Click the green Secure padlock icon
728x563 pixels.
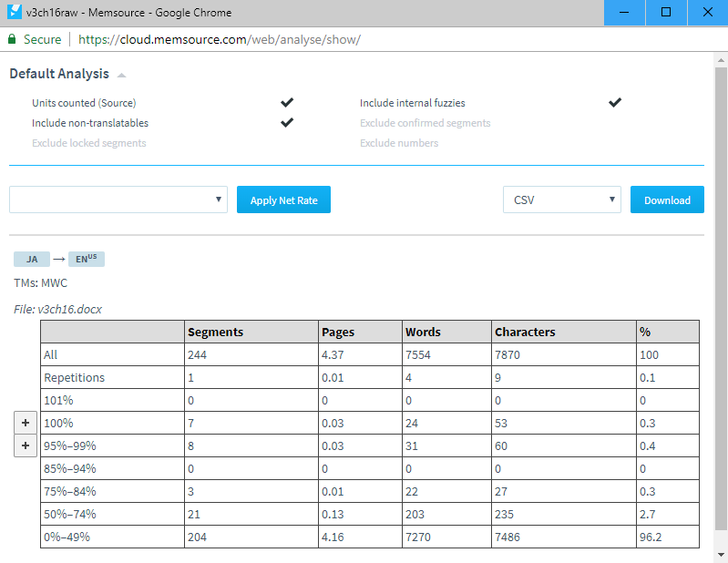point(12,40)
